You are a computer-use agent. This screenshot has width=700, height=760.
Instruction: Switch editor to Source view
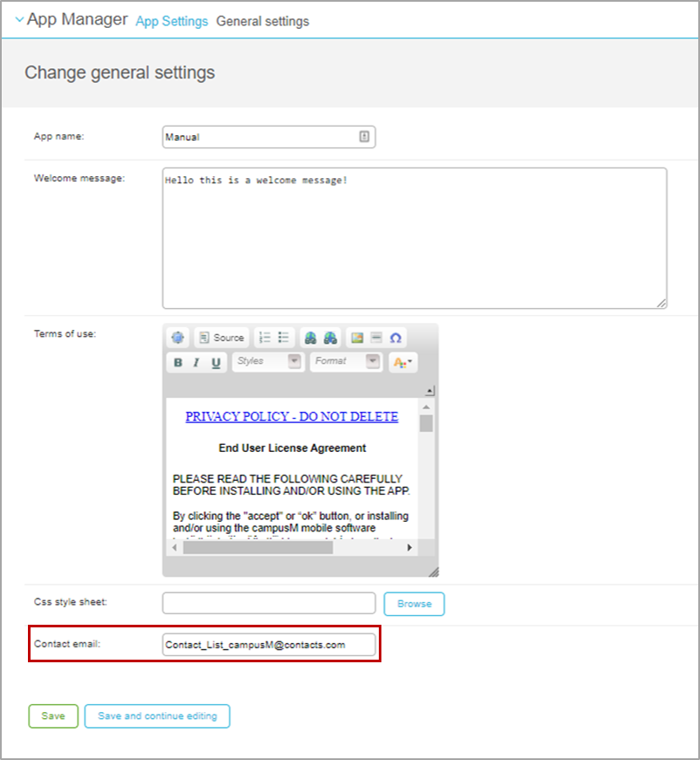[222, 338]
